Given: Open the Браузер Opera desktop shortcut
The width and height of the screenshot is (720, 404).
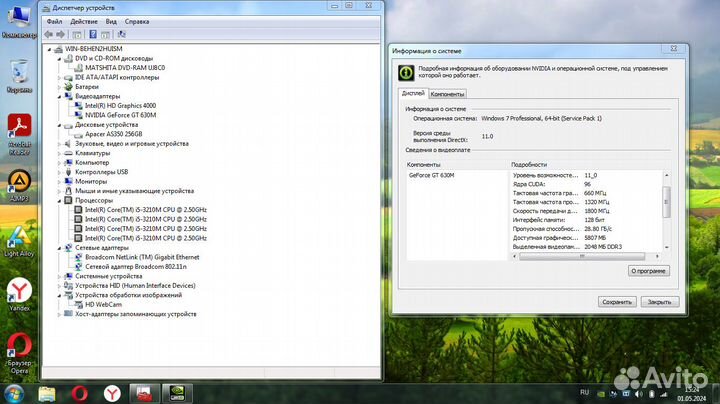Looking at the screenshot, I should tap(19, 353).
